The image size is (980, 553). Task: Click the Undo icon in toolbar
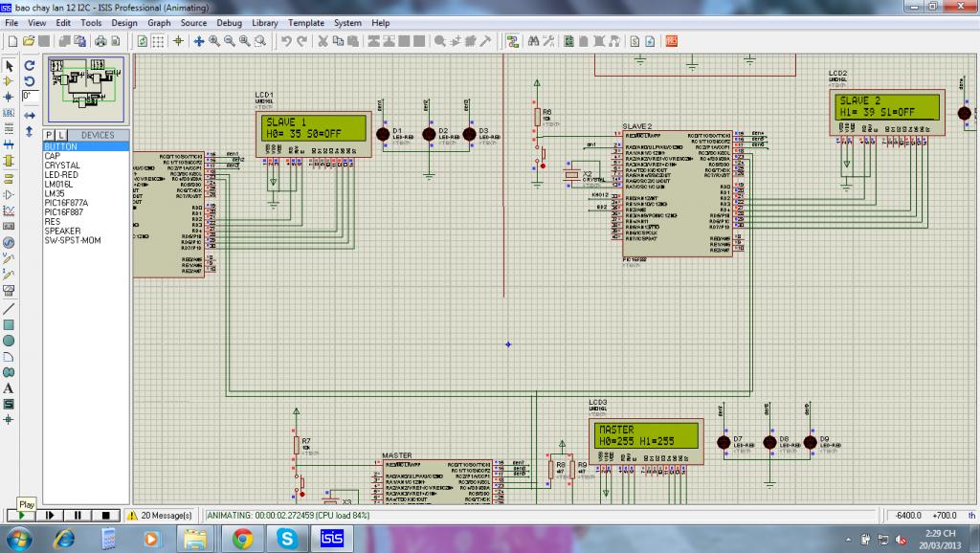click(286, 41)
